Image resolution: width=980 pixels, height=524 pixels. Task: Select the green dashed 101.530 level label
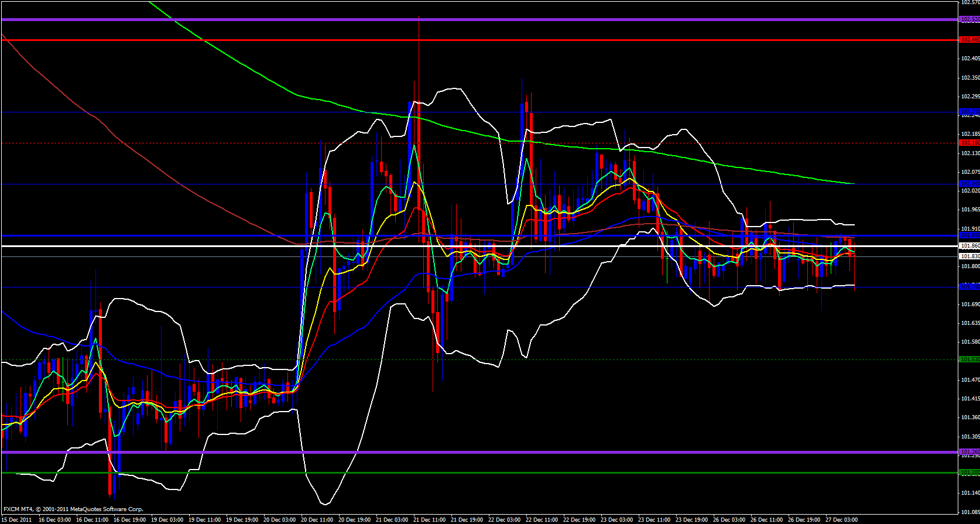pyautogui.click(x=969, y=359)
